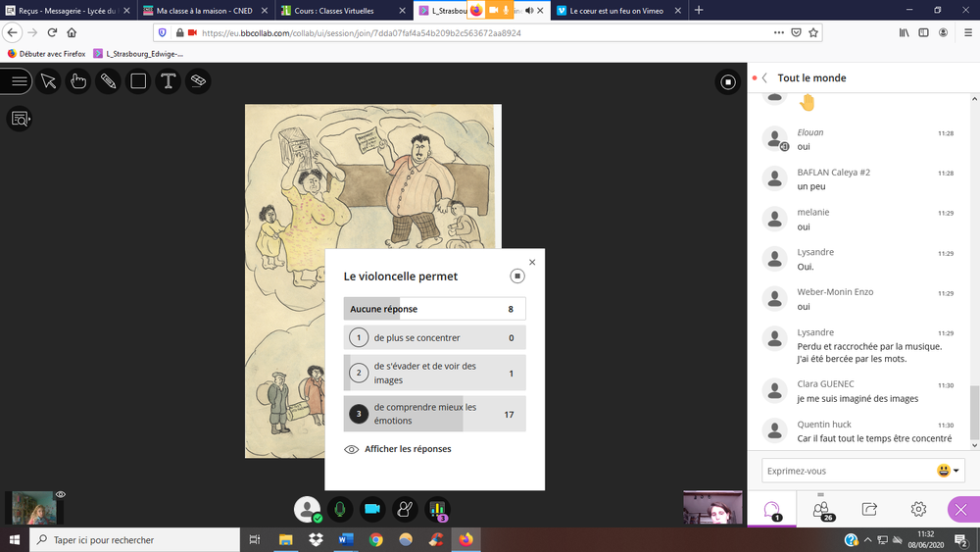980x552 pixels.
Task: Click the chat panel scrollbar
Action: [974, 413]
